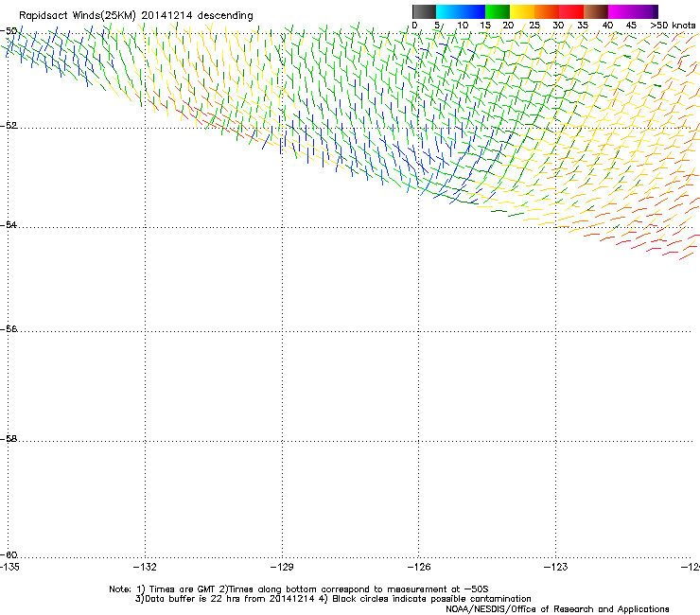Click the '40' legend scale label
This screenshot has height=615, width=700.
tap(607, 26)
